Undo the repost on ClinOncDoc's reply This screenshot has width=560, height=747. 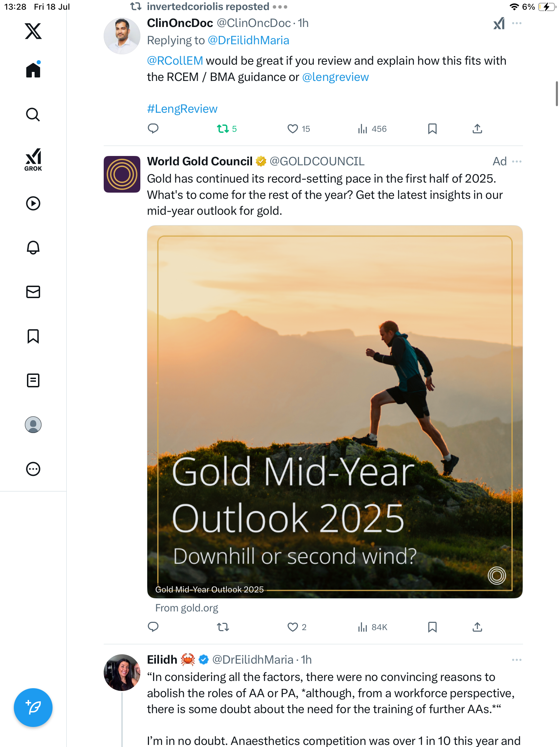(227, 129)
